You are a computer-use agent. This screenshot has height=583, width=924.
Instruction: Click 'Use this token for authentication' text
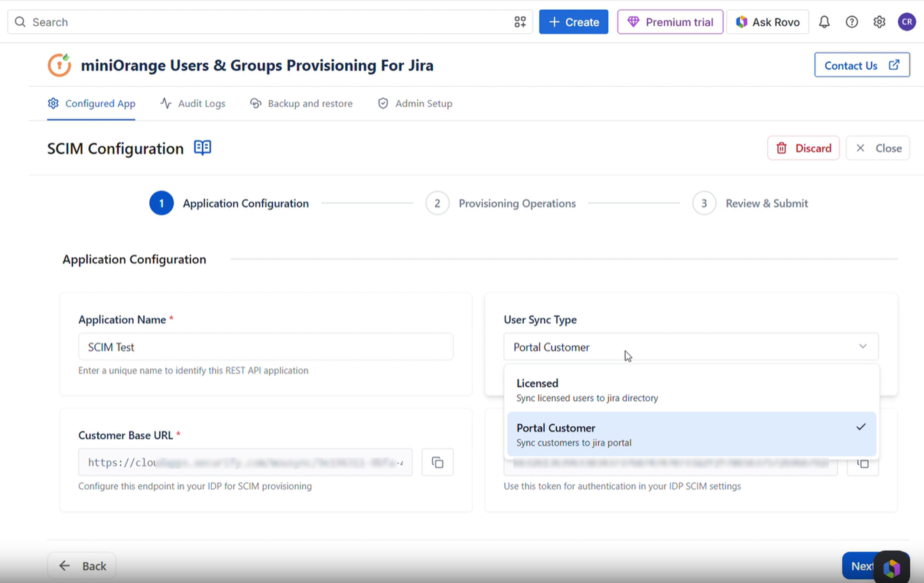(622, 486)
